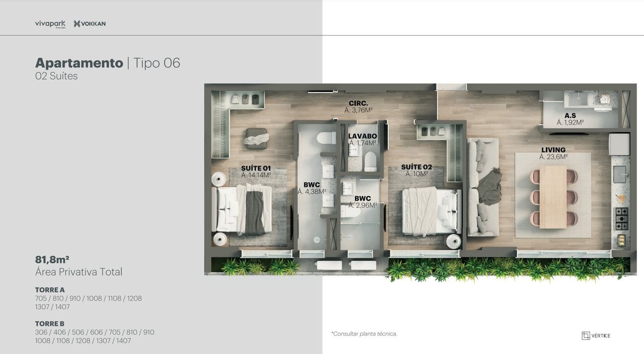Click the SUÍTE 02 room label
644x354 pixels.
pyautogui.click(x=416, y=167)
